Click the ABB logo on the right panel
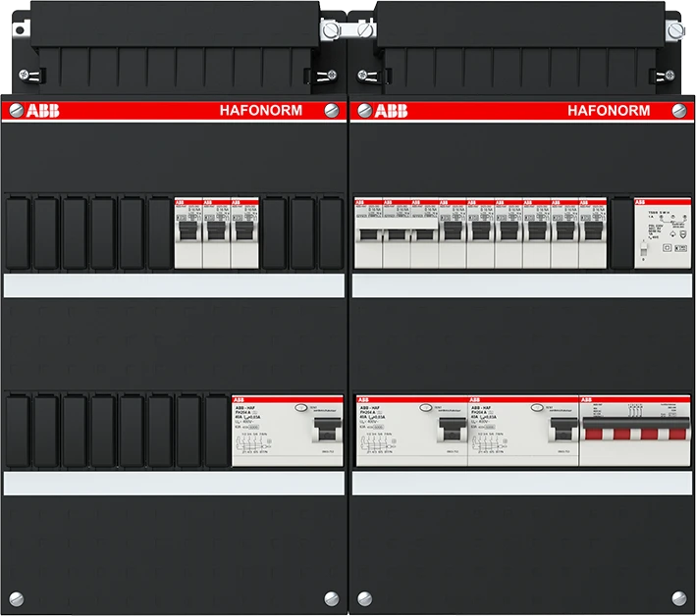The height and width of the screenshot is (616, 696). pos(384,111)
